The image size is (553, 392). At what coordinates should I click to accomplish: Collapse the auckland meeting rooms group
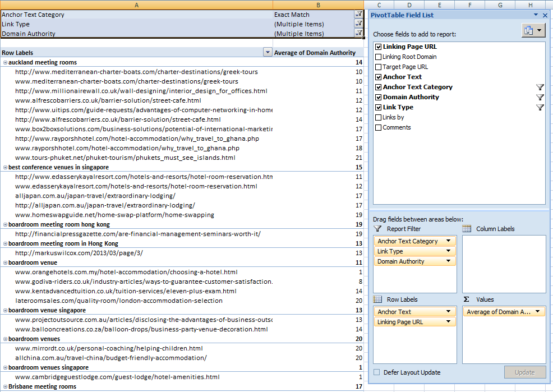[x=5, y=62]
